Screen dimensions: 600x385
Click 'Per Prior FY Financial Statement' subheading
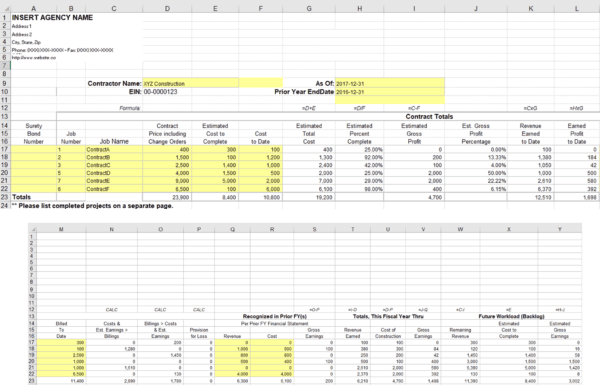click(274, 324)
